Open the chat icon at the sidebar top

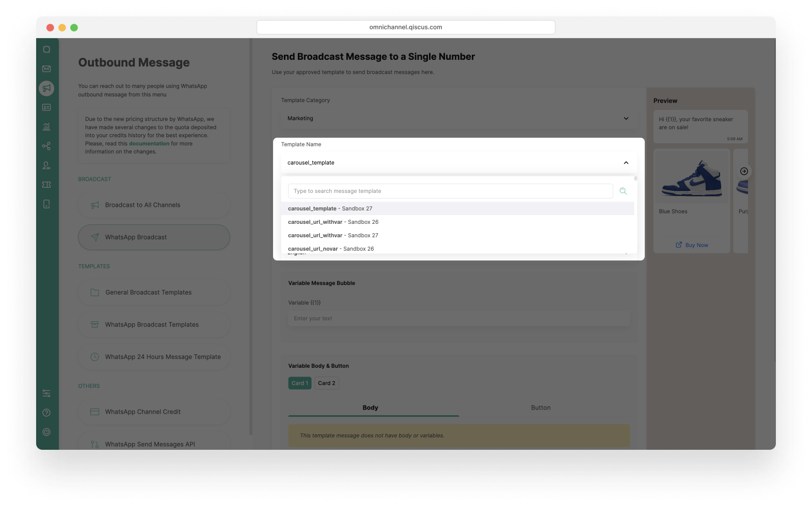click(46, 50)
